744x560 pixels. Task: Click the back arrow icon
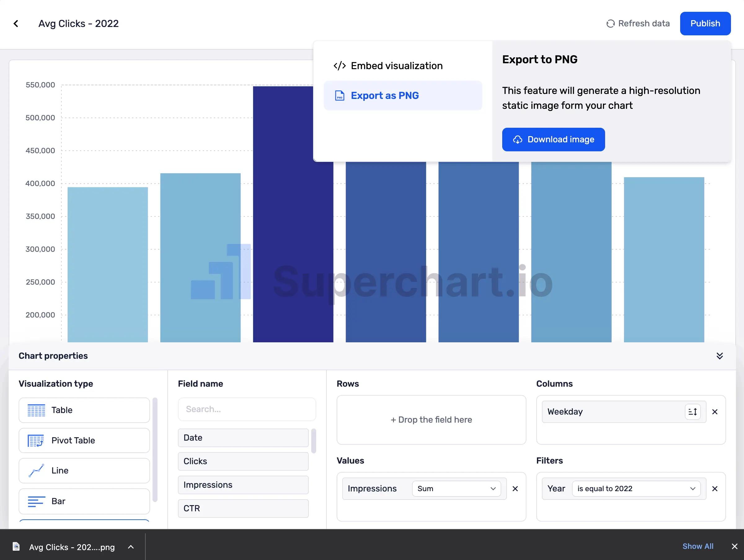pos(16,24)
